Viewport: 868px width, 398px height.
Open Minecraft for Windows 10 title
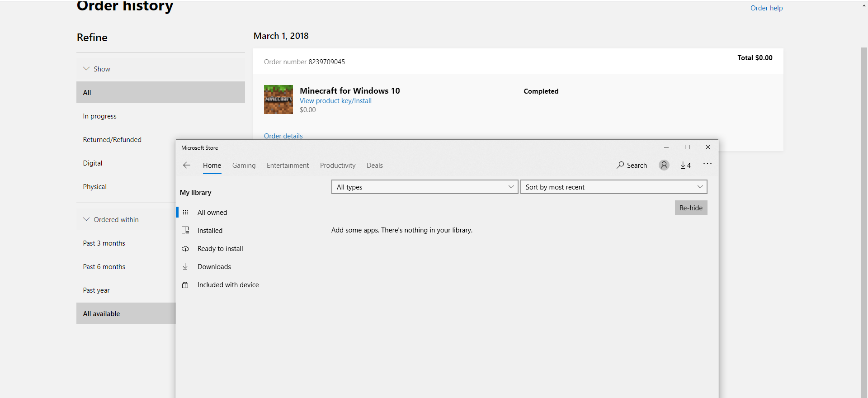tap(350, 91)
